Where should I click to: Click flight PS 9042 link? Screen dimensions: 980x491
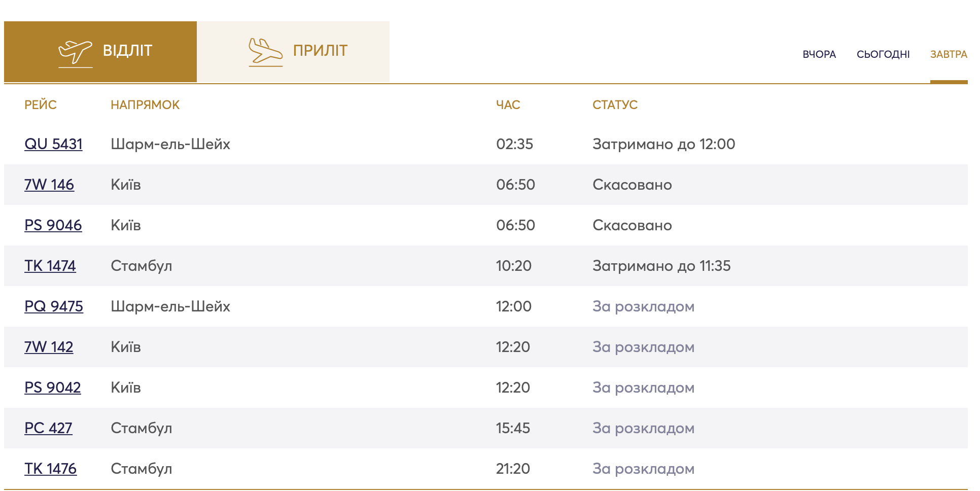(53, 388)
